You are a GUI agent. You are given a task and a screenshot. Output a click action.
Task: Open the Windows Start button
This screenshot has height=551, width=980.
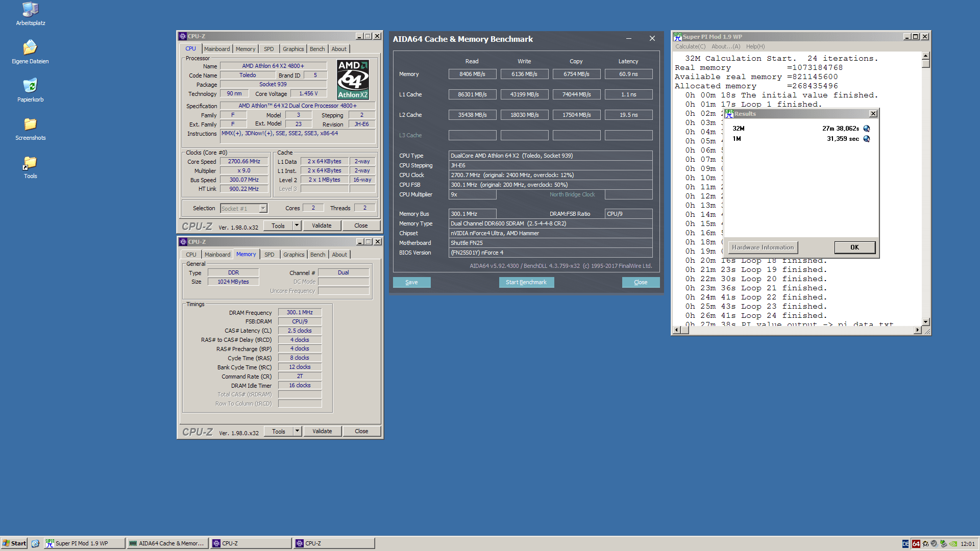click(x=14, y=543)
